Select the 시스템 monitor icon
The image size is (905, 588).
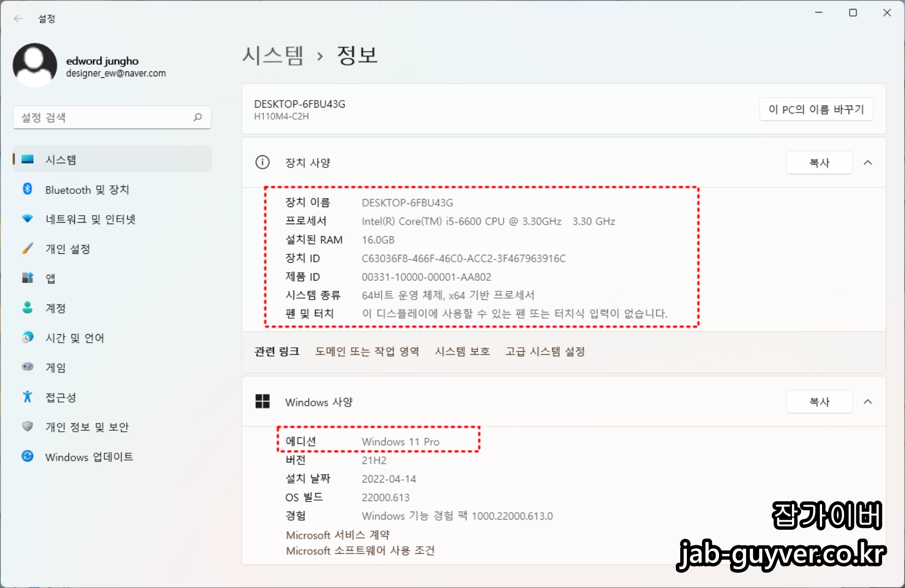[x=28, y=159]
